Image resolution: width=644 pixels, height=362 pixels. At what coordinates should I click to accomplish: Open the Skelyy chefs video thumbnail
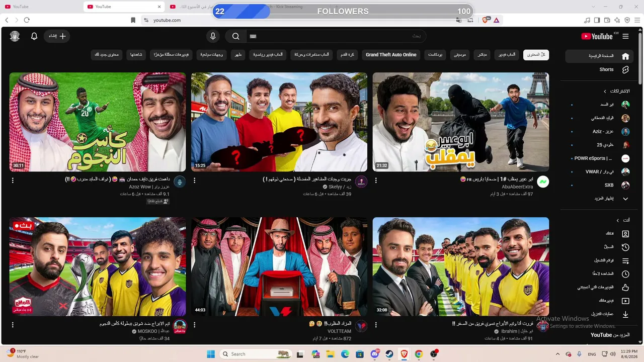pyautogui.click(x=279, y=122)
